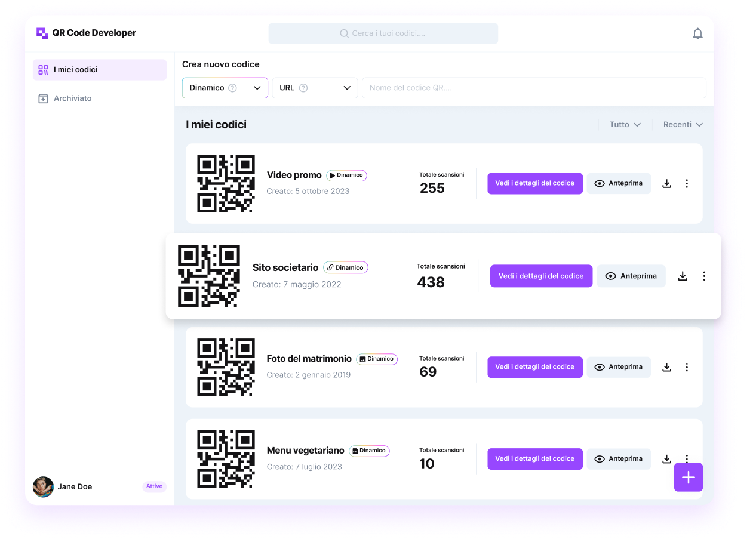
Task: Preview the Sito societario code with Anteprima
Action: point(631,276)
